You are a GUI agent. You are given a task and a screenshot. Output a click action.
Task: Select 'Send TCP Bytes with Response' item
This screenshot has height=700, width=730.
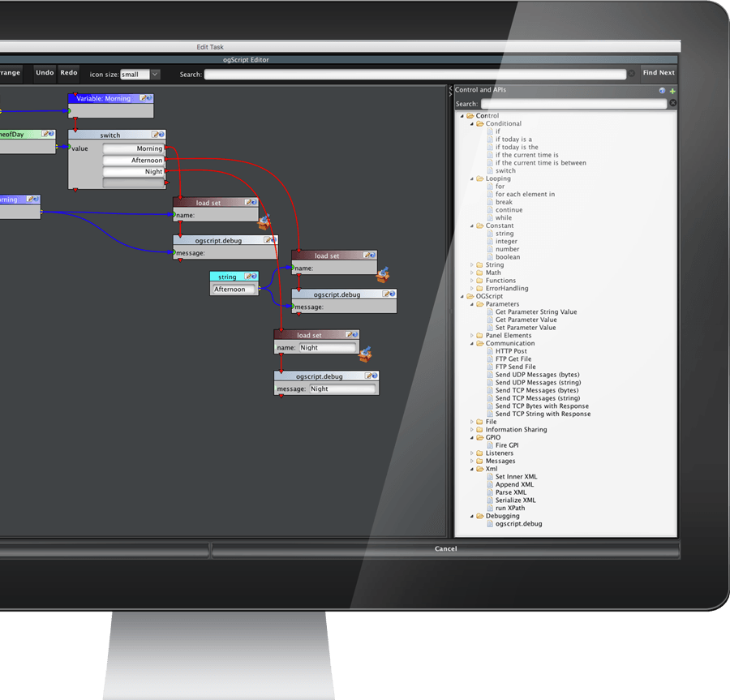point(542,406)
